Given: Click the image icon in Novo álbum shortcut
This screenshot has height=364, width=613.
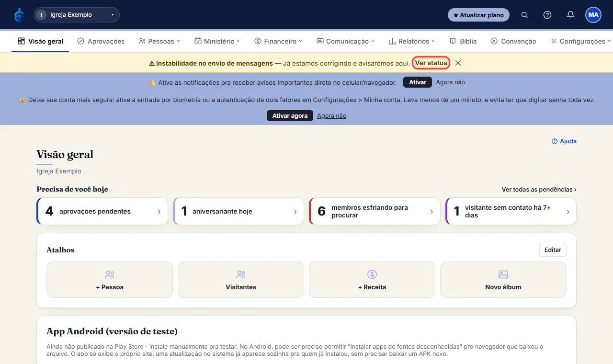Looking at the screenshot, I should click(503, 274).
